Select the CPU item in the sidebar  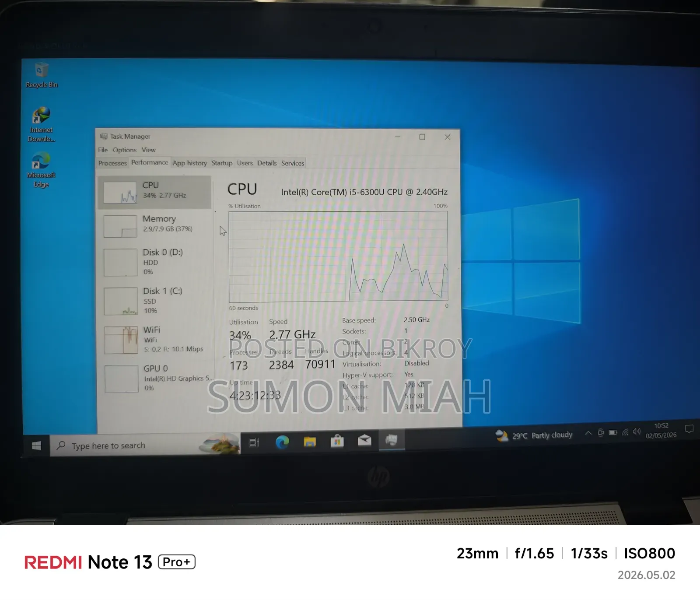pyautogui.click(x=155, y=192)
